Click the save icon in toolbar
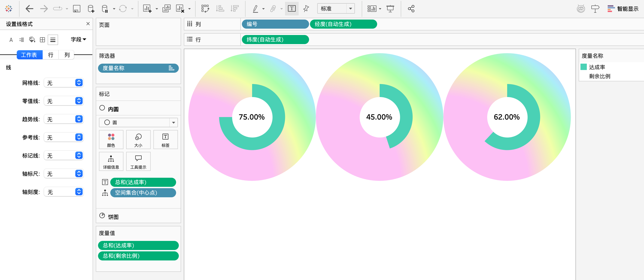 [76, 9]
